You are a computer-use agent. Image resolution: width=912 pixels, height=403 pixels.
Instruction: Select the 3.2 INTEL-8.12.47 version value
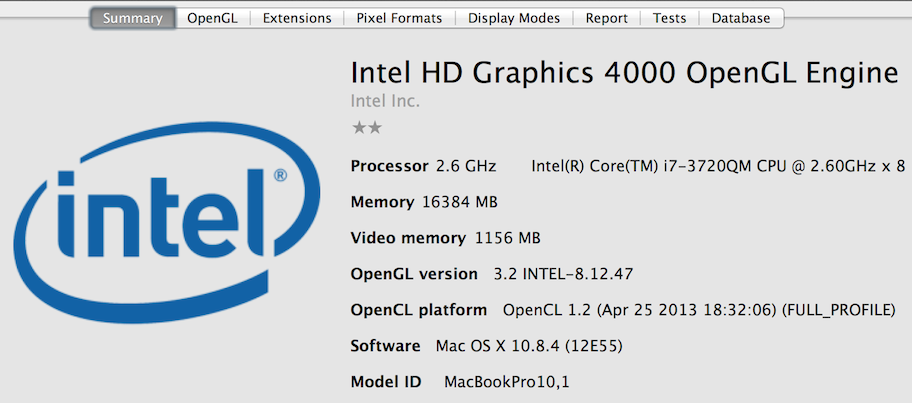click(562, 273)
